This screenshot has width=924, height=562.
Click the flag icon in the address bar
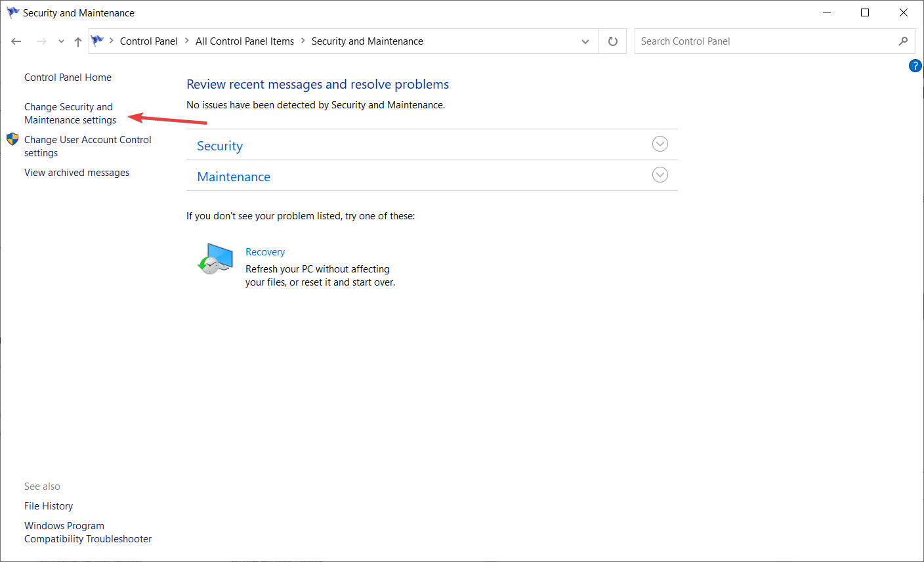(x=98, y=41)
